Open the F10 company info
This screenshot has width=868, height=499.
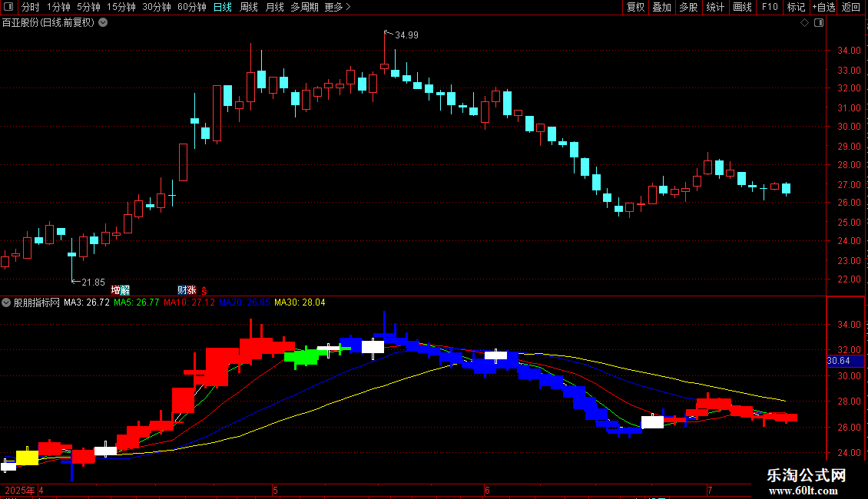pyautogui.click(x=770, y=7)
